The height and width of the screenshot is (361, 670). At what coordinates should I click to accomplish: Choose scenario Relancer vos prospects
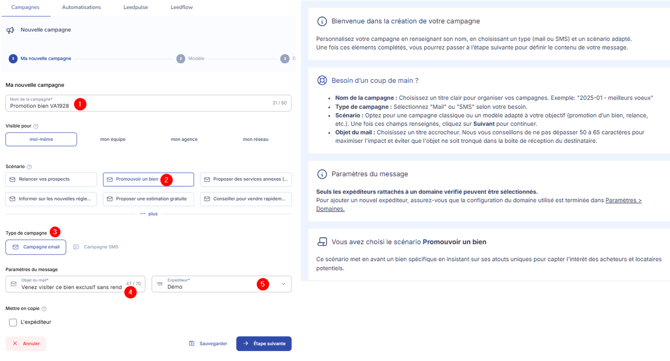(51, 179)
